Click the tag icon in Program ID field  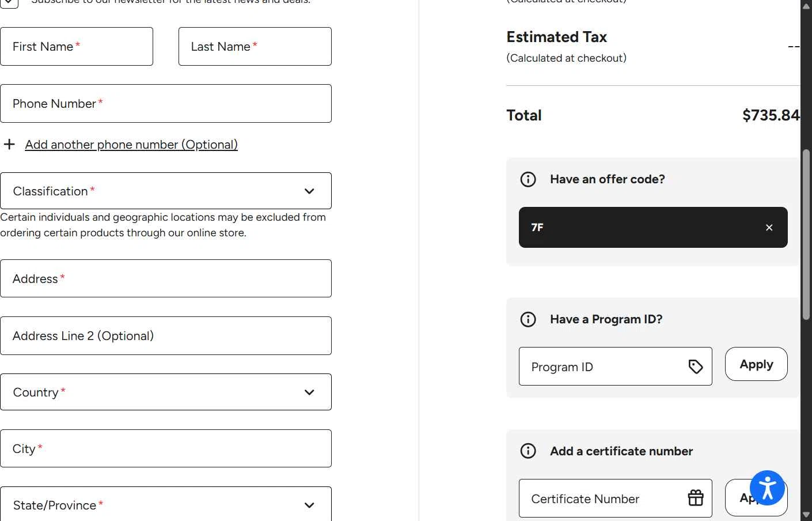(696, 367)
